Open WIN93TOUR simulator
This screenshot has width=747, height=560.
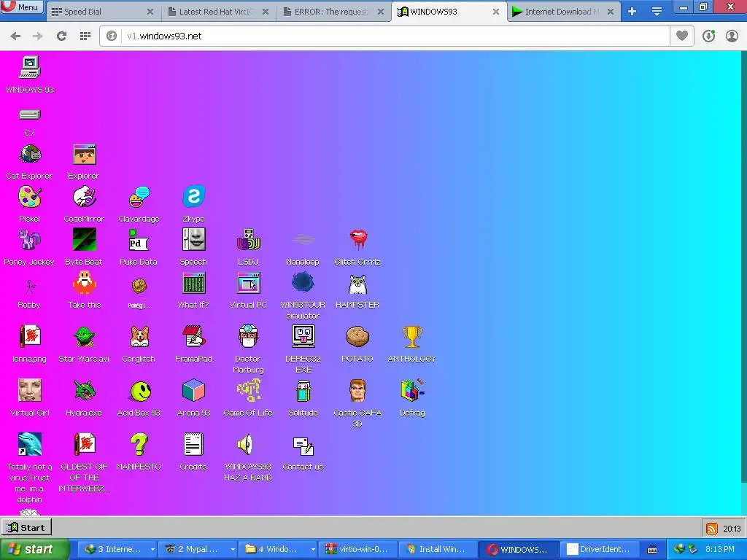coord(303,283)
